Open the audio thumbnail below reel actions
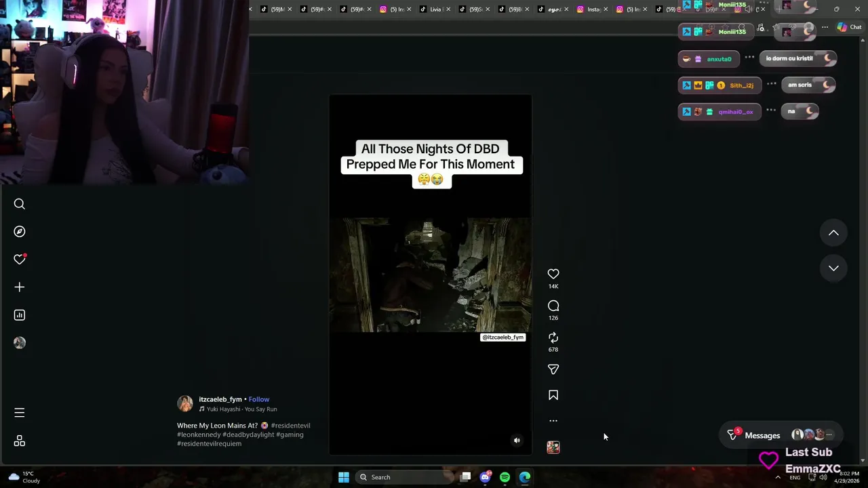868x488 pixels. pyautogui.click(x=553, y=447)
